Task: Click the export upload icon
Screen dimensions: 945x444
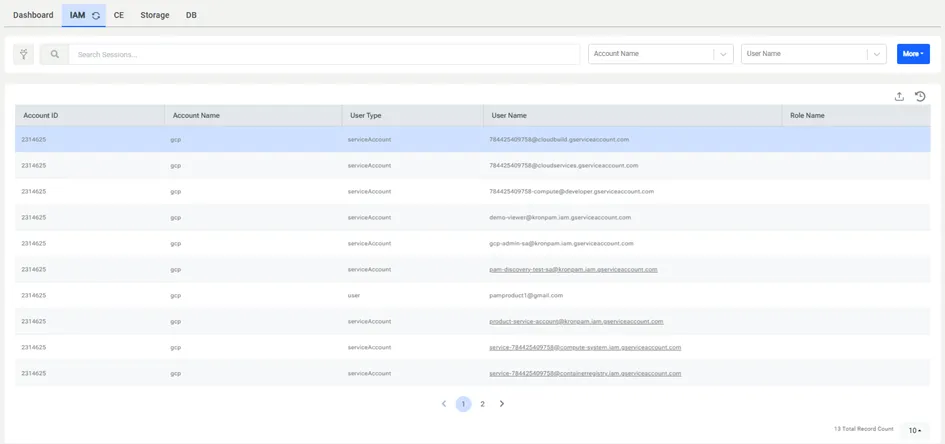Action: 899,96
